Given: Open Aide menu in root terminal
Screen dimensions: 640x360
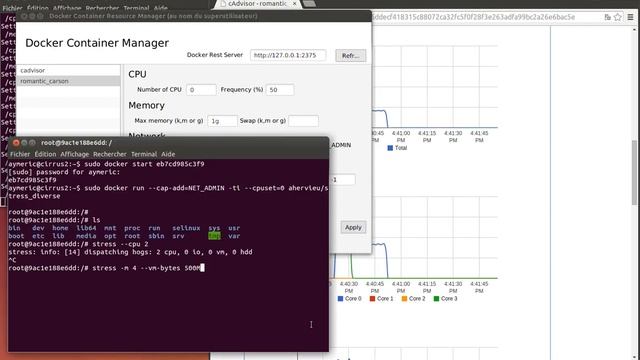Looking at the screenshot, I should click(168, 154).
